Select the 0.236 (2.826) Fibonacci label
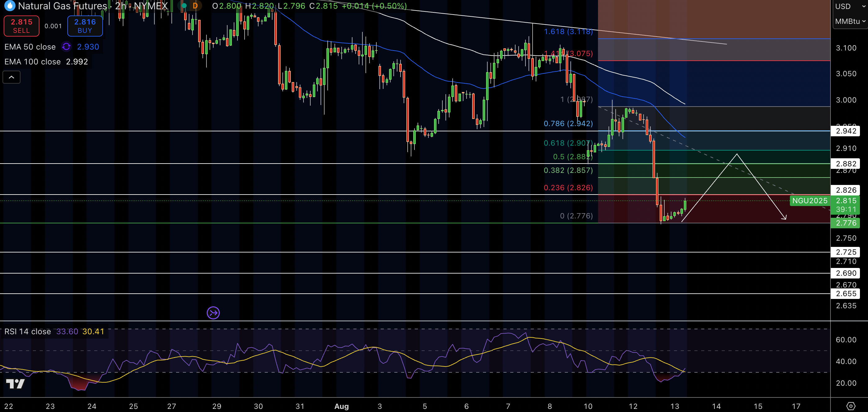Screen dimensions: 868x412 click(568, 187)
